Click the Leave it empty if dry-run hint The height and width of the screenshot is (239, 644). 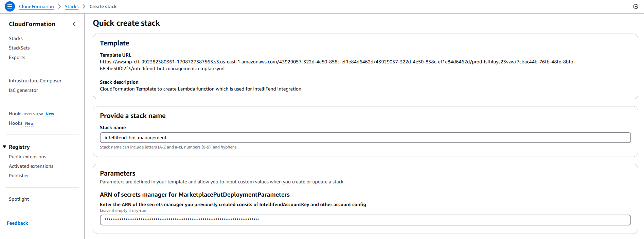pos(123,211)
